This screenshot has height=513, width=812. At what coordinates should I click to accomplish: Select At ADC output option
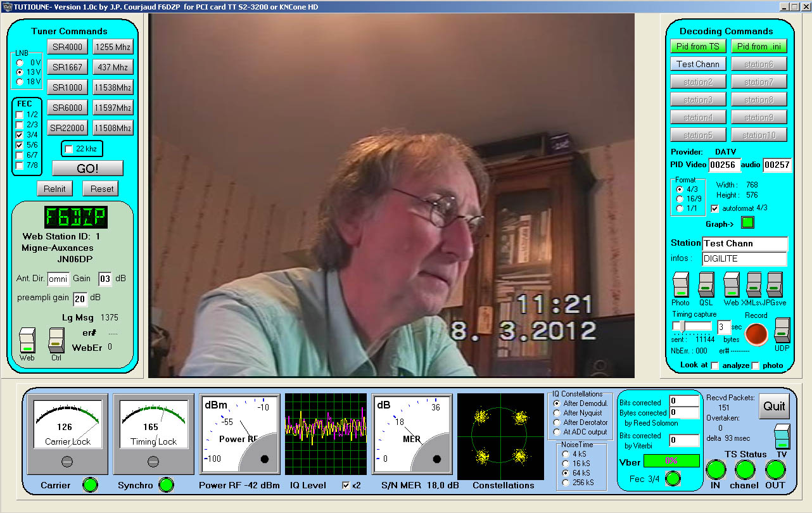[557, 432]
